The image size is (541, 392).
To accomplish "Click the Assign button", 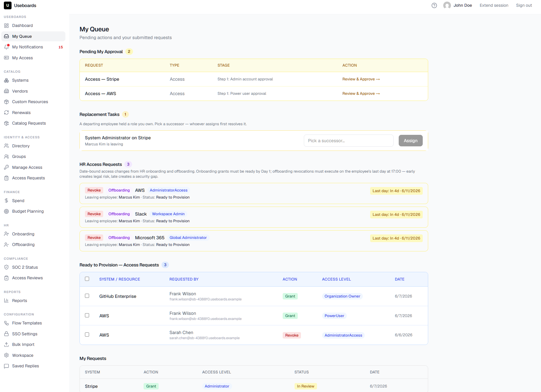I will (x=411, y=141).
